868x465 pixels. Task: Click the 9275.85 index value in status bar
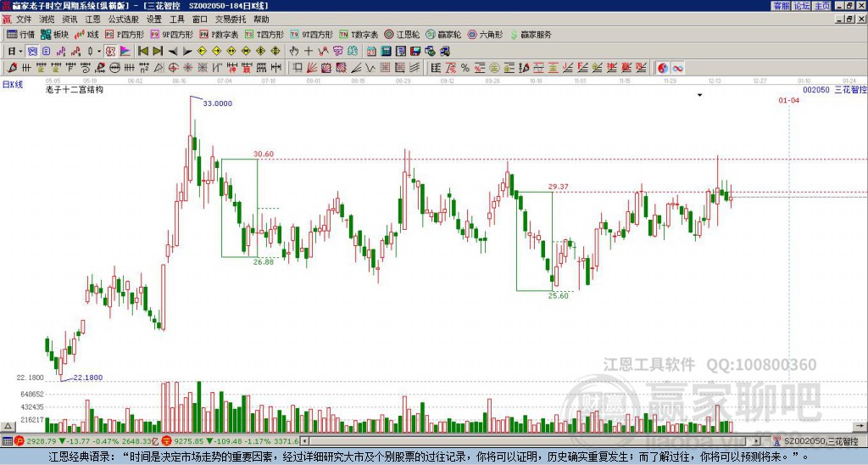point(189,441)
